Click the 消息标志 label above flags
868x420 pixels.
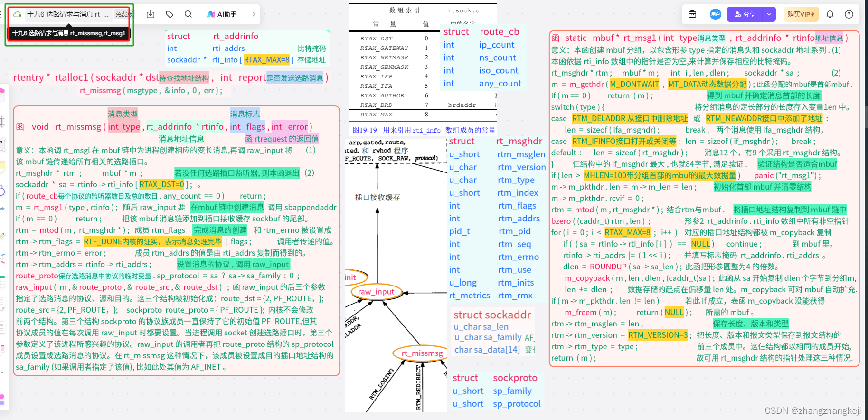(x=245, y=114)
